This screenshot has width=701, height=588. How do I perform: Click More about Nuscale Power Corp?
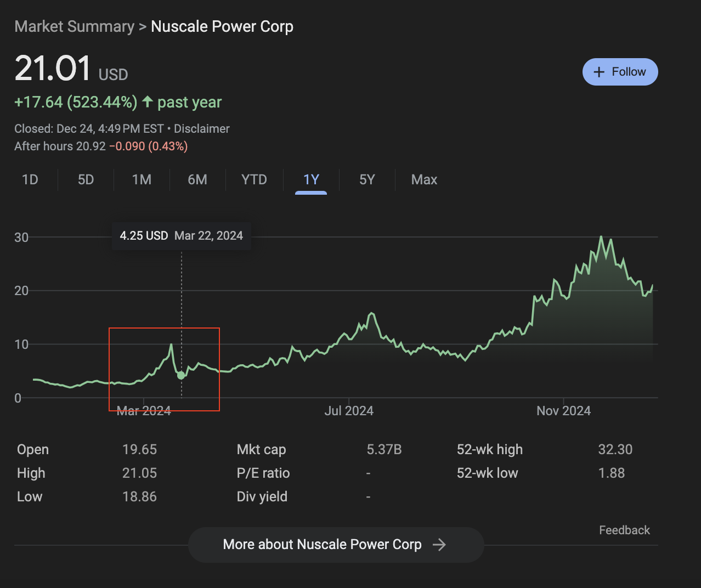(x=336, y=545)
